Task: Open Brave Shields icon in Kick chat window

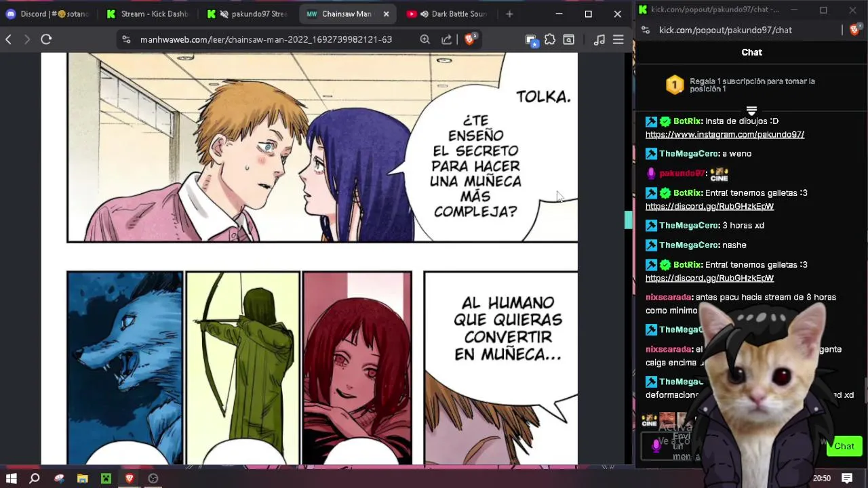Action: (x=854, y=30)
